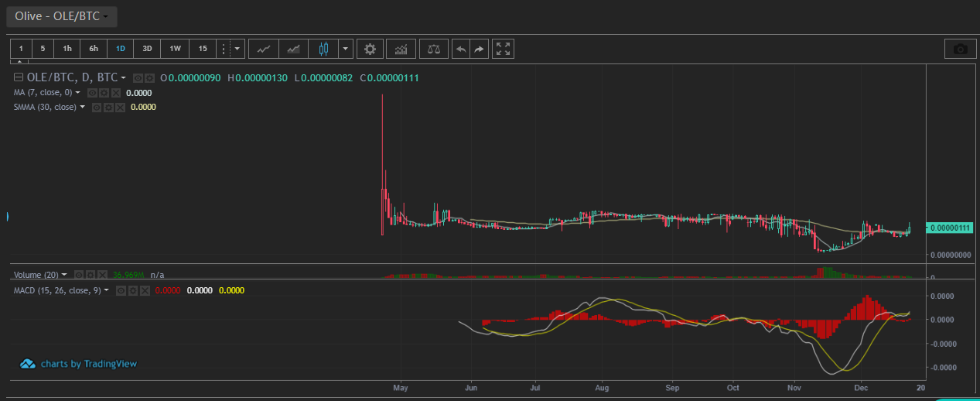Open the indicators bar-chart icon
The width and height of the screenshot is (980, 401).
tap(401, 49)
